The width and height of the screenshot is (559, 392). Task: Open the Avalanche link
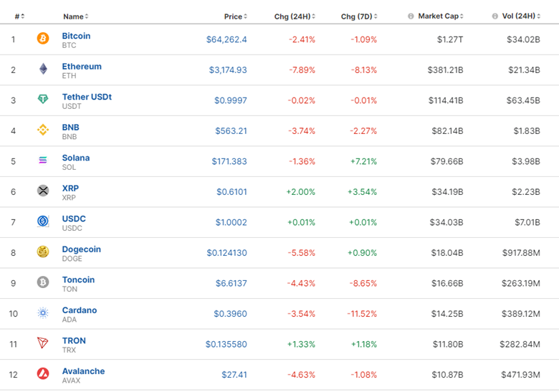coord(83,371)
